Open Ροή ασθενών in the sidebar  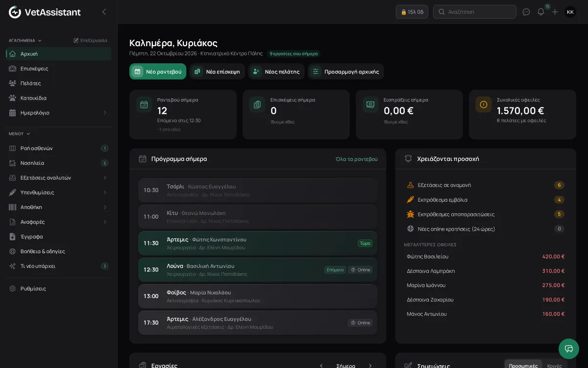coord(58,148)
